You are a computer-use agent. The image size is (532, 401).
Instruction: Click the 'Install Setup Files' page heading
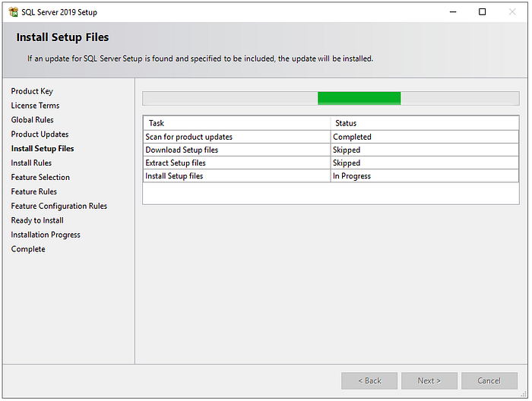coord(63,37)
